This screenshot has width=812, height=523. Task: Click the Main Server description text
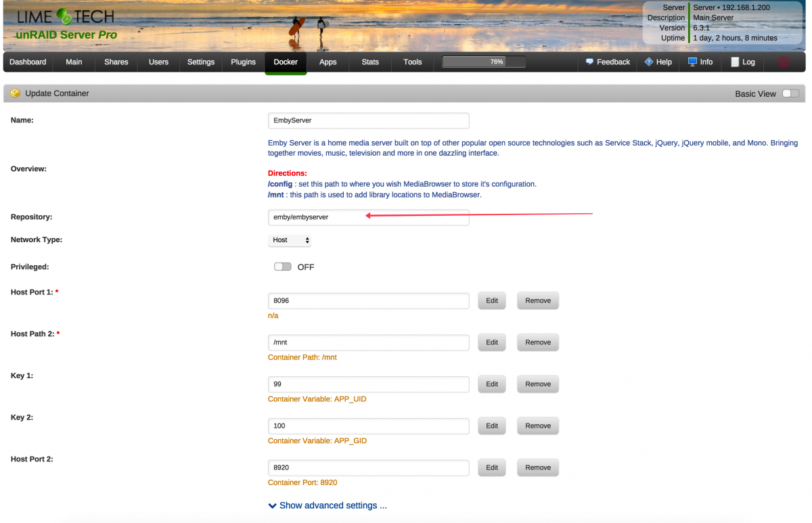713,18
